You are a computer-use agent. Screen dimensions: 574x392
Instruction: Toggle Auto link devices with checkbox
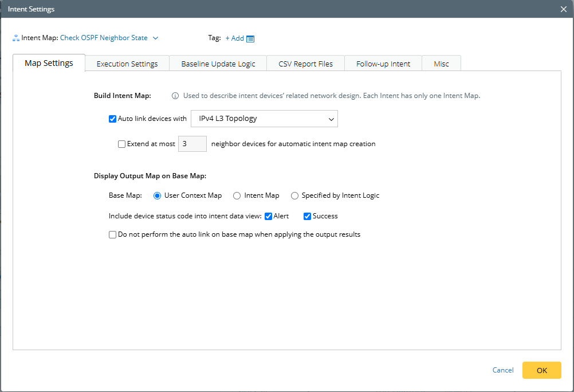(x=112, y=119)
